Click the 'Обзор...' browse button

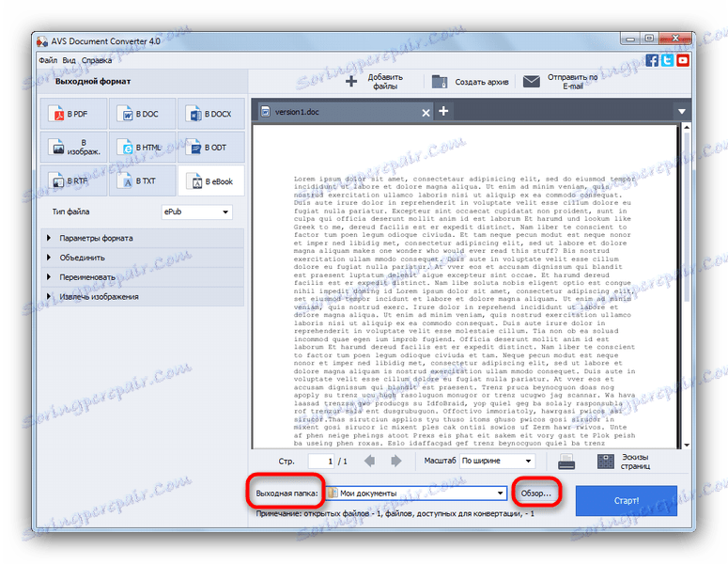(535, 493)
